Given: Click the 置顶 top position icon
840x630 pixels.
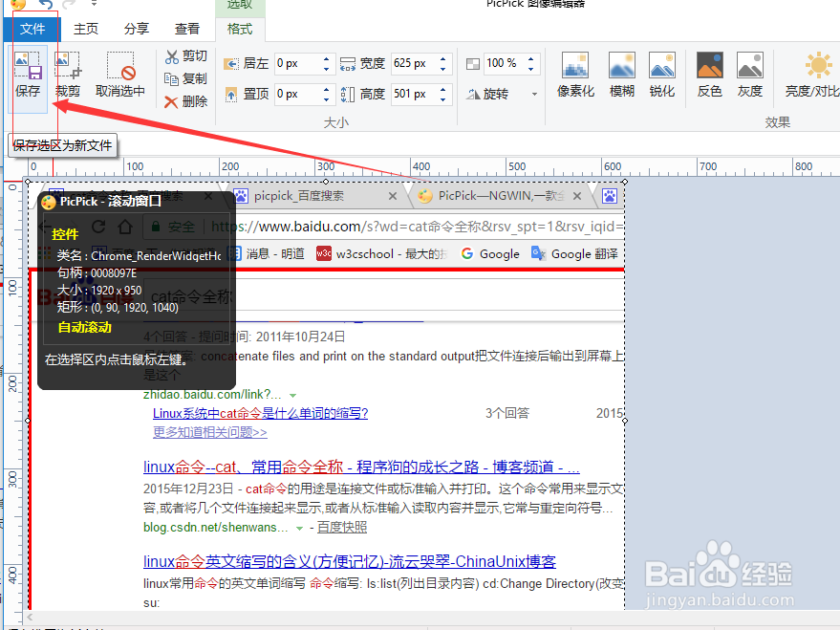Looking at the screenshot, I should [x=231, y=95].
